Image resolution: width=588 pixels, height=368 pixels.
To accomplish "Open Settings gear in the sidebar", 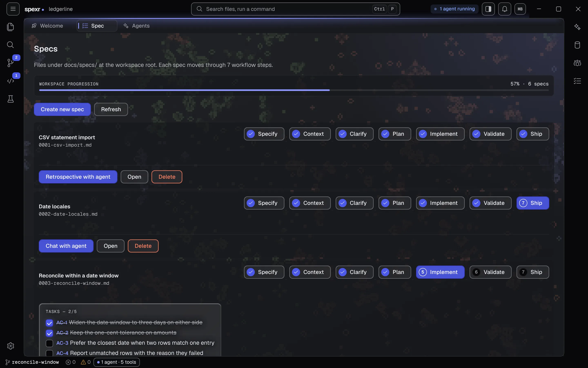I will click(10, 346).
